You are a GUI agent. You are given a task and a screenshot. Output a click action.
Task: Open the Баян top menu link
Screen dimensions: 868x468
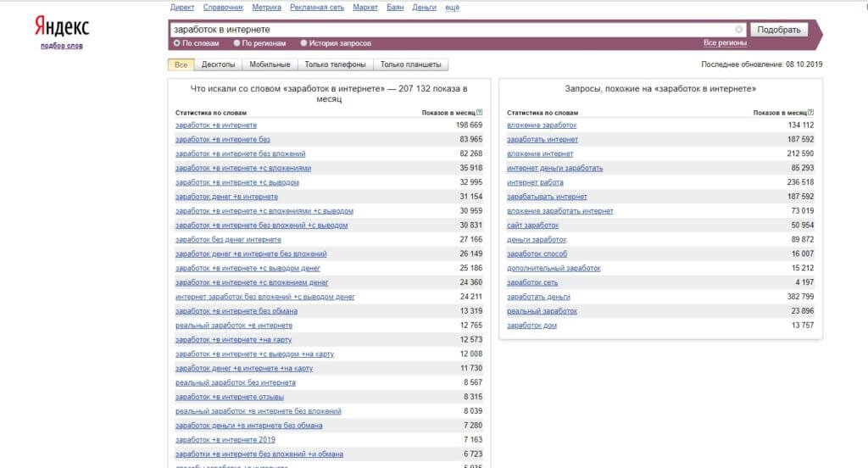point(395,7)
